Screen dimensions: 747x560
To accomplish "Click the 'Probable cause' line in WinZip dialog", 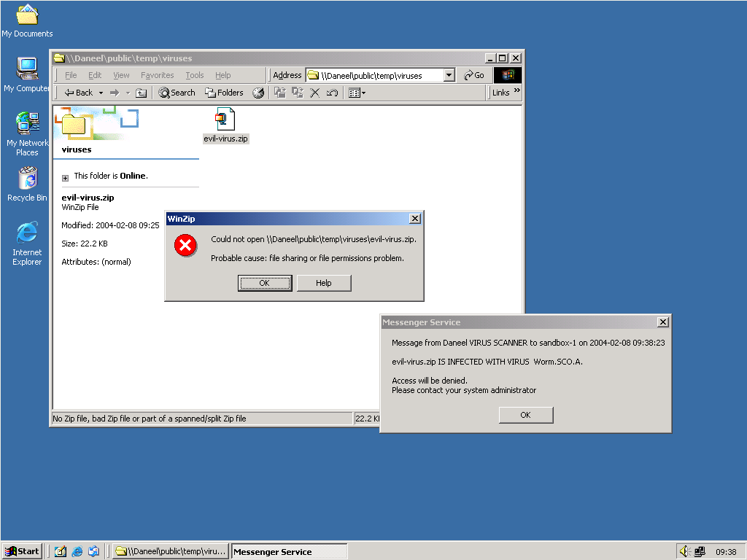I will 307,258.
